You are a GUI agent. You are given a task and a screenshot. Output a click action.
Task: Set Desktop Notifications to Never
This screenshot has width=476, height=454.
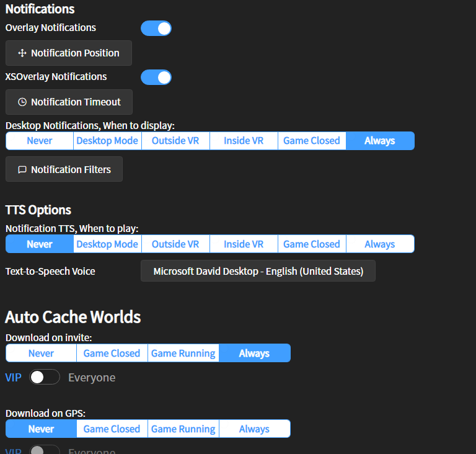point(40,141)
